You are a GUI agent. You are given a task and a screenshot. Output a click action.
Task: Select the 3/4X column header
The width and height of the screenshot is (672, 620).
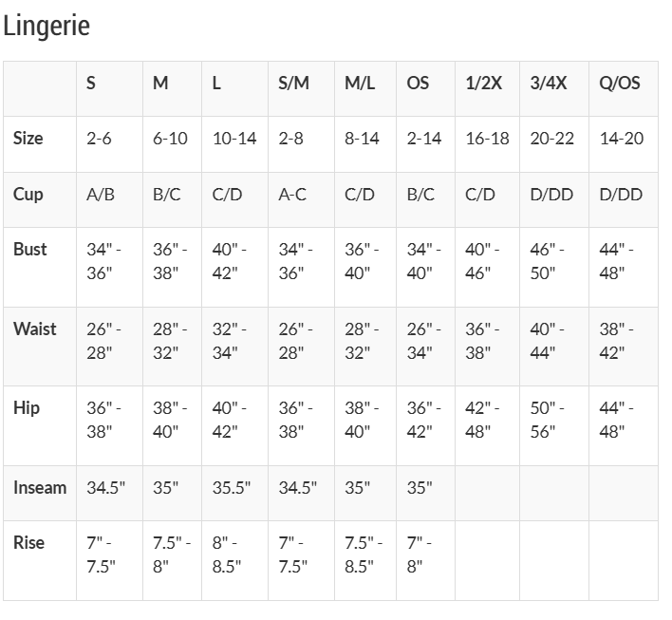pos(549,83)
